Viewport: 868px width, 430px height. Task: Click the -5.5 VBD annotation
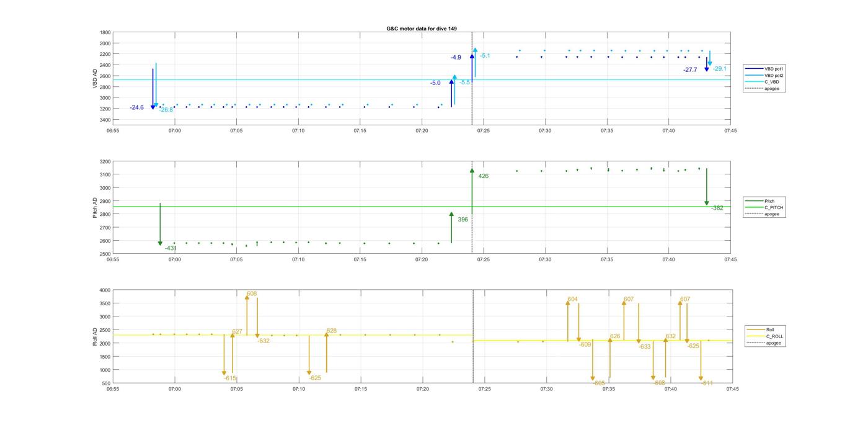click(x=464, y=83)
